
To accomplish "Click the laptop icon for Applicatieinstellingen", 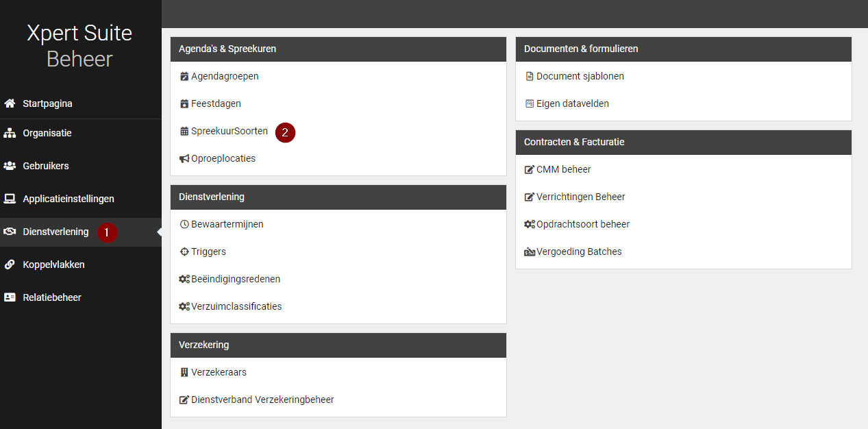I will click(10, 199).
